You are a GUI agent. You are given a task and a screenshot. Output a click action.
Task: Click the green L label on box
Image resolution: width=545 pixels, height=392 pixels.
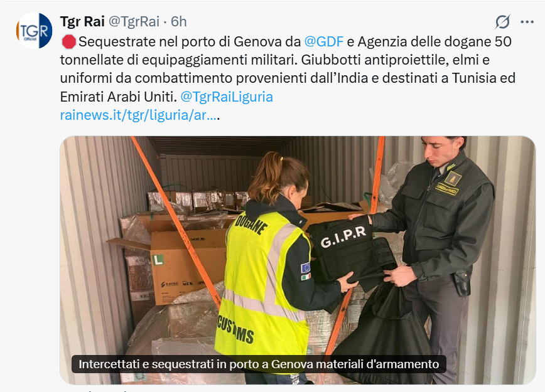pyautogui.click(x=158, y=260)
